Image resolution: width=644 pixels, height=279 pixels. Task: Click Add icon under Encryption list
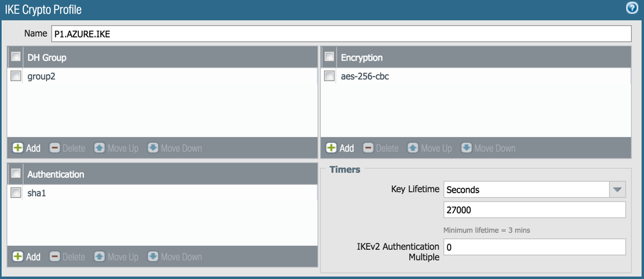[x=332, y=148]
